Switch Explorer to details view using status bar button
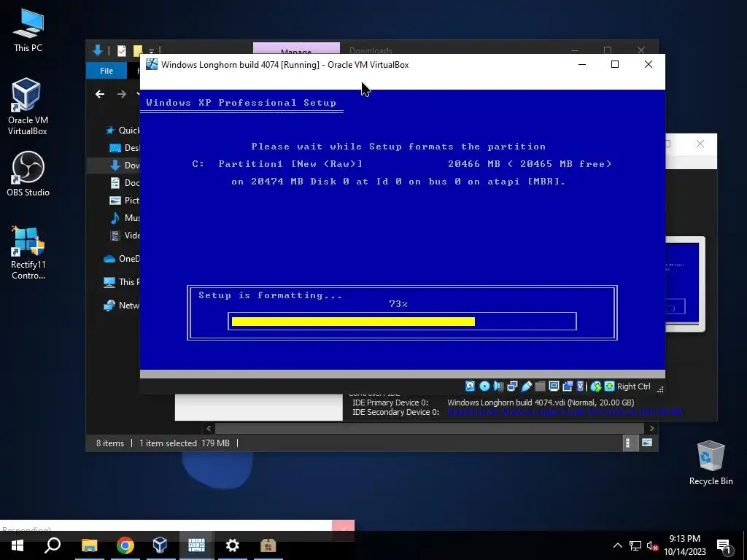This screenshot has width=747, height=560. 630,443
